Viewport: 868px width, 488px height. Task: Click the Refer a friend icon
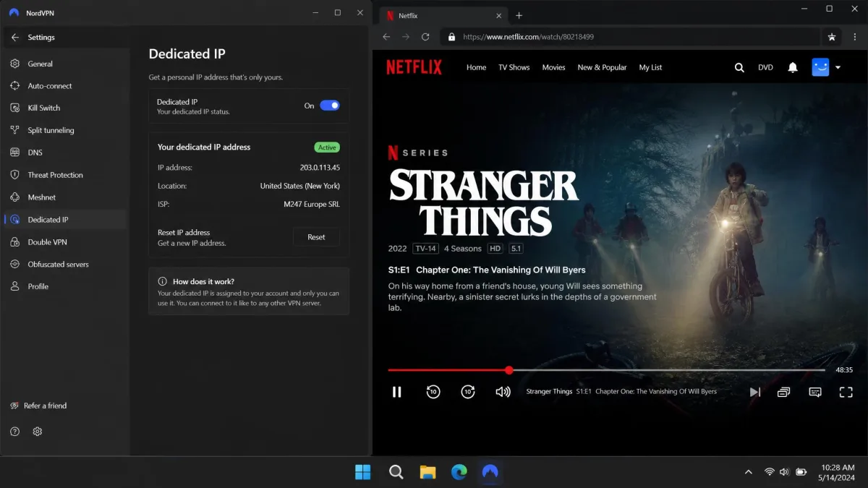(x=14, y=406)
